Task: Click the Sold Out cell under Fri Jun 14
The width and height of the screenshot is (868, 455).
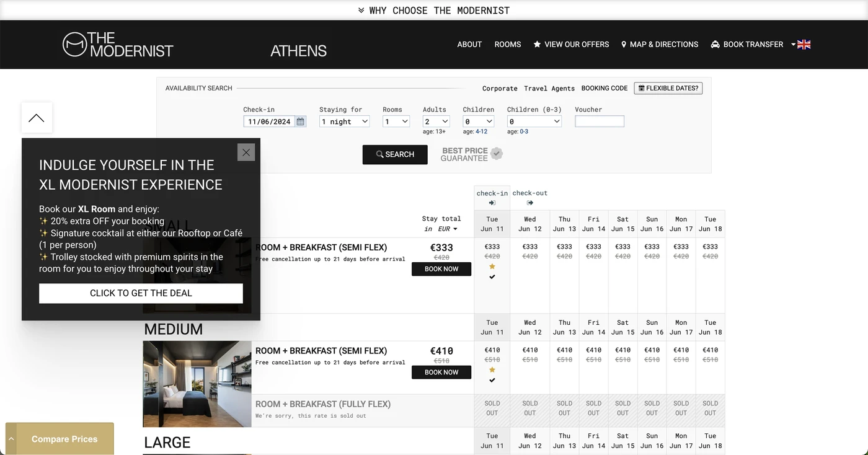Action: (x=594, y=408)
